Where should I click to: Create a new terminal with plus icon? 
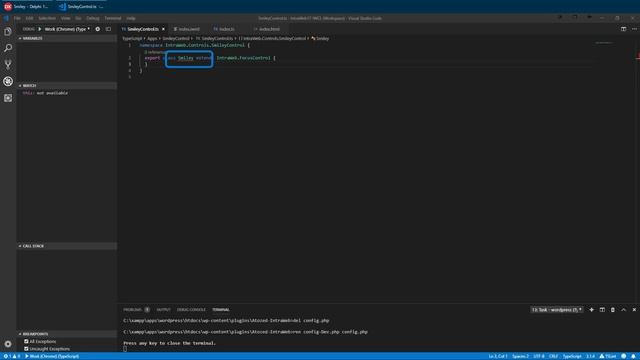click(591, 310)
